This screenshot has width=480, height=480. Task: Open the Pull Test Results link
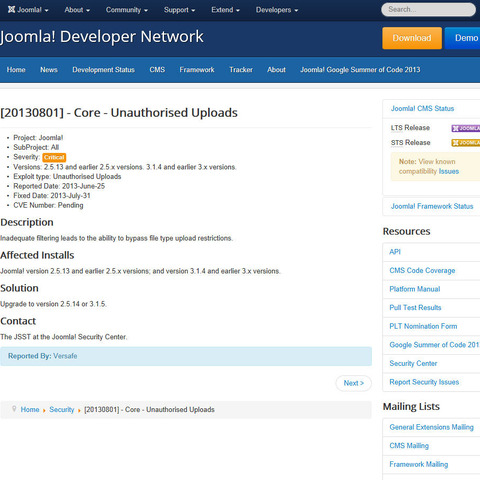pos(415,308)
